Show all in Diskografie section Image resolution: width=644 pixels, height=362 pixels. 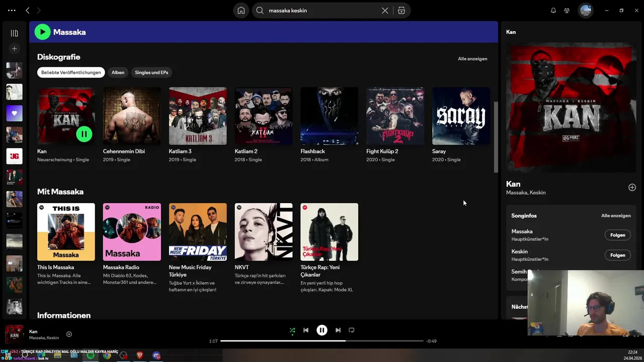tap(472, 59)
